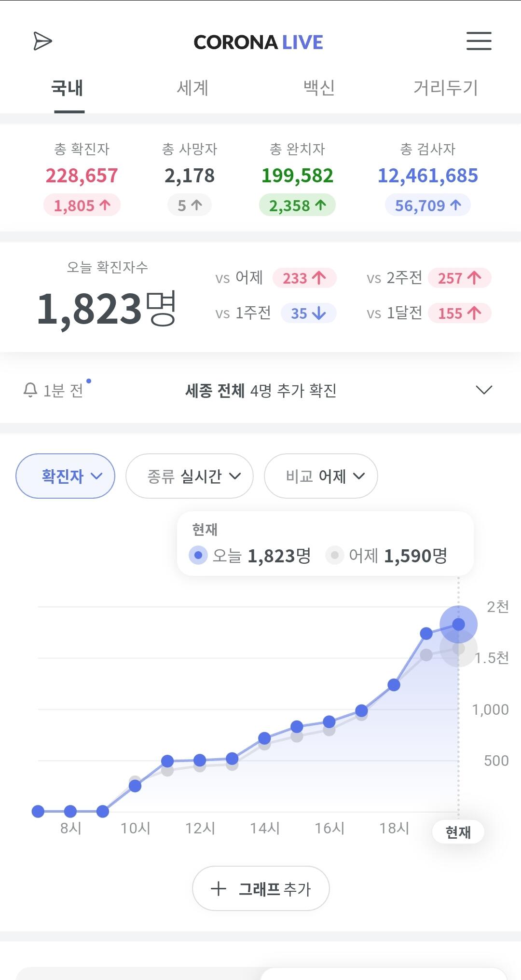Expand the 세종 전체 update notice chevron
The image size is (521, 980).
[x=483, y=390]
